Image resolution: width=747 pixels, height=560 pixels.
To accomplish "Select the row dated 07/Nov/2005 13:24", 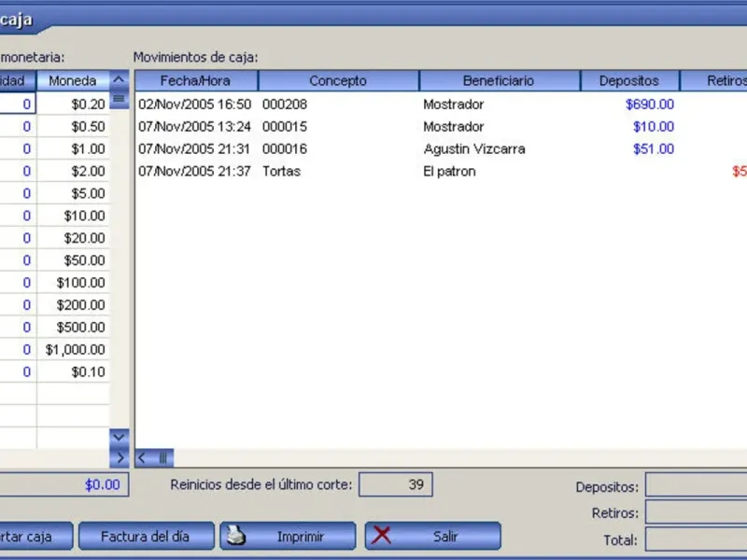I will [x=441, y=127].
